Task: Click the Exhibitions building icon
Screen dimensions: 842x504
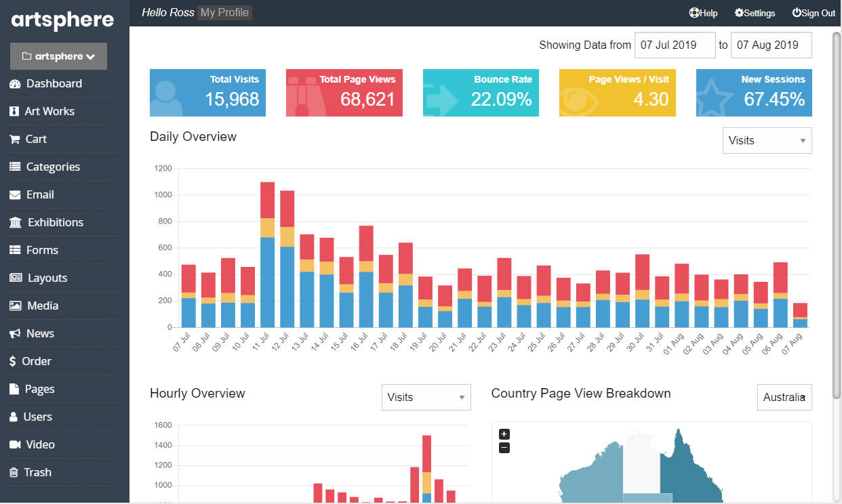Action: [x=15, y=223]
